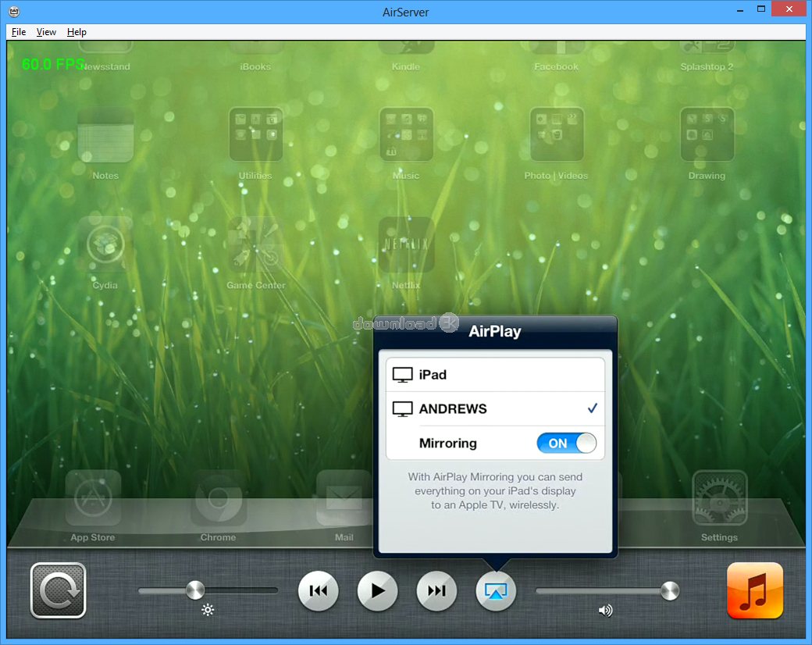The width and height of the screenshot is (812, 645).
Task: Open the Drawing folder
Action: 707,134
